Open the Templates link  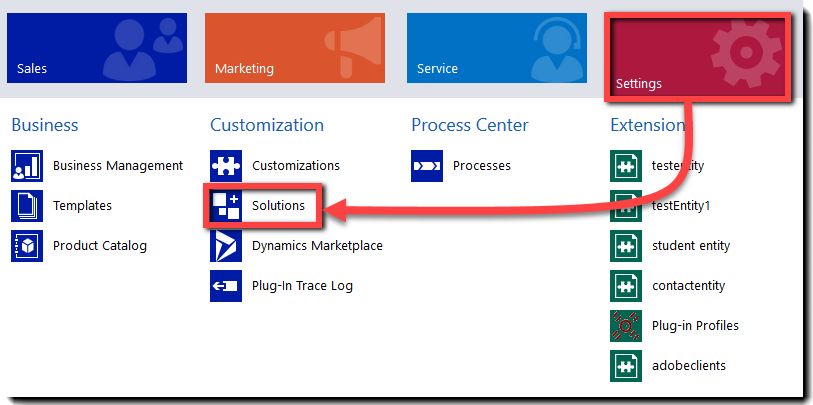pos(82,206)
